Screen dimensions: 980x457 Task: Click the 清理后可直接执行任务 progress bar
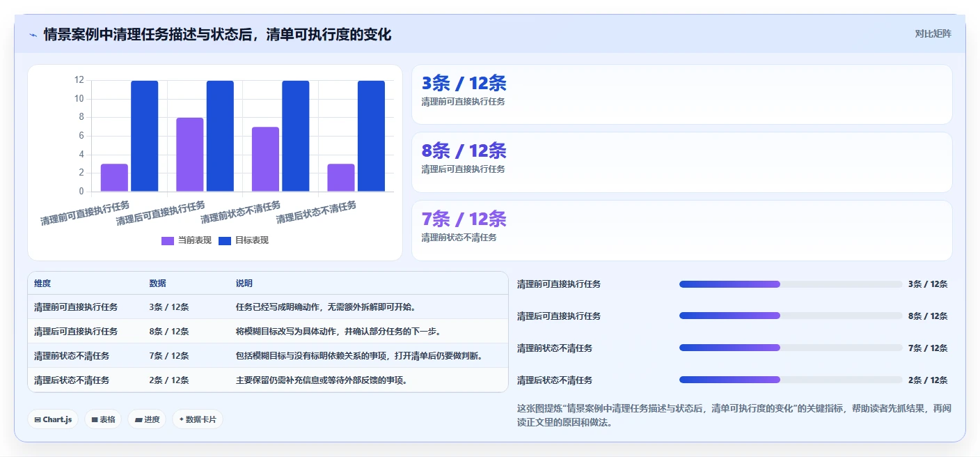(x=791, y=316)
